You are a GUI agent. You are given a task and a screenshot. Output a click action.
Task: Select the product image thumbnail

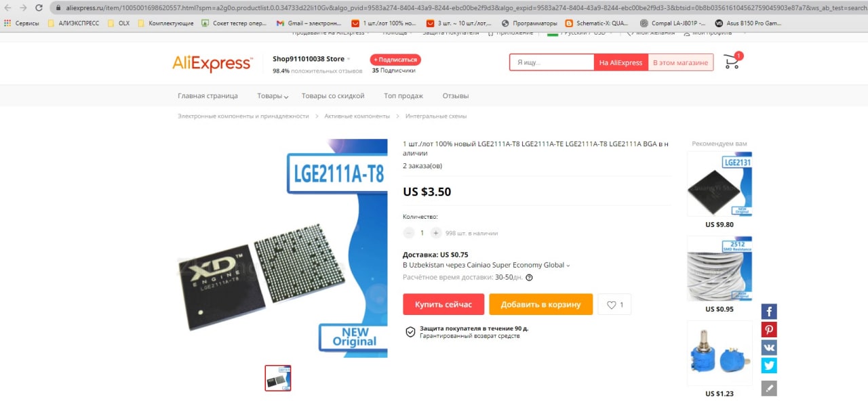[278, 378]
